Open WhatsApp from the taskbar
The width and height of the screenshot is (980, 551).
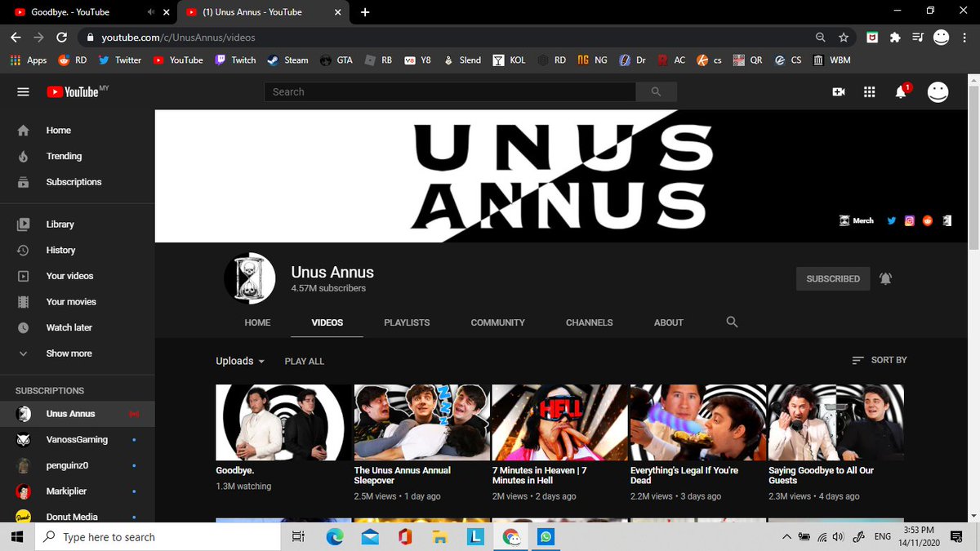coord(547,536)
